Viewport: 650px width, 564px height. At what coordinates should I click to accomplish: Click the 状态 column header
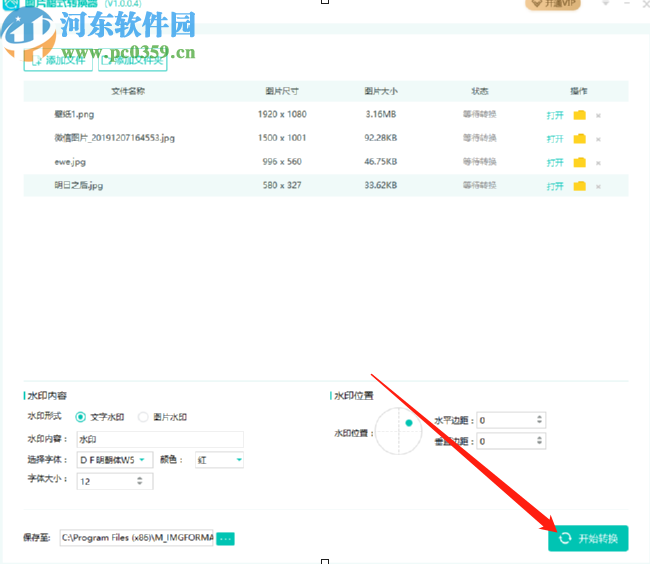click(x=480, y=91)
